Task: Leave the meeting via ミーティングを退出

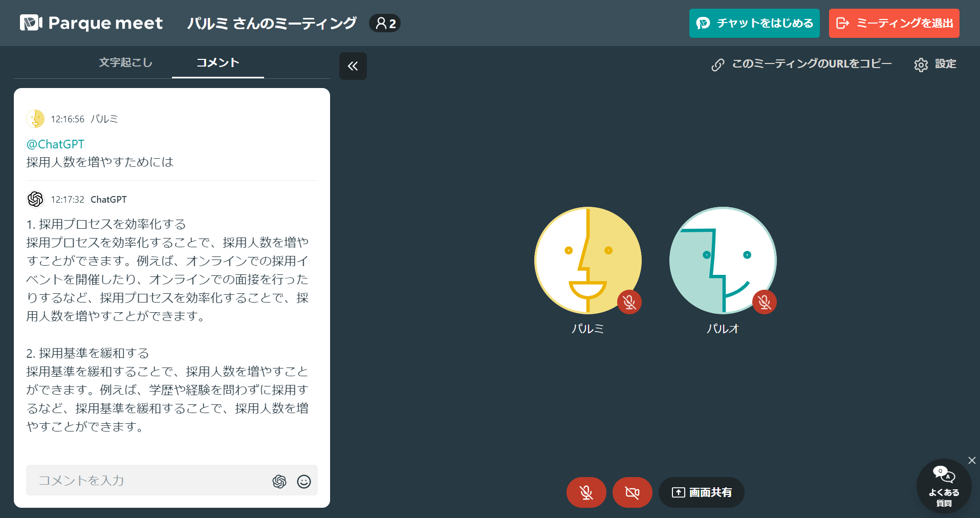Action: 894,23
